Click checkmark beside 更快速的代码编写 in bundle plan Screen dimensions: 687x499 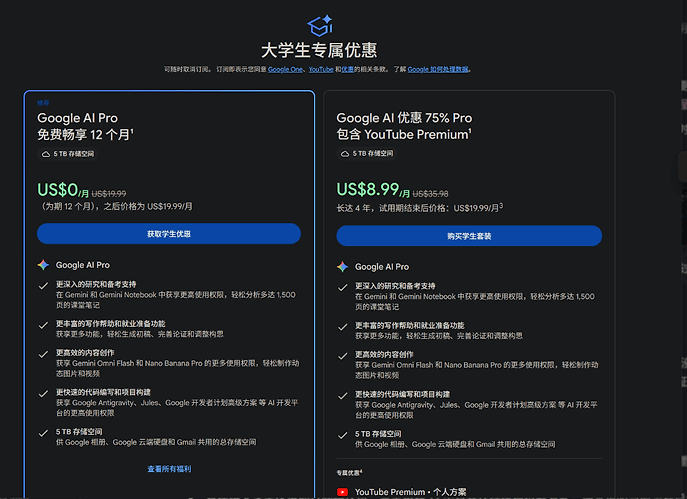[343, 396]
